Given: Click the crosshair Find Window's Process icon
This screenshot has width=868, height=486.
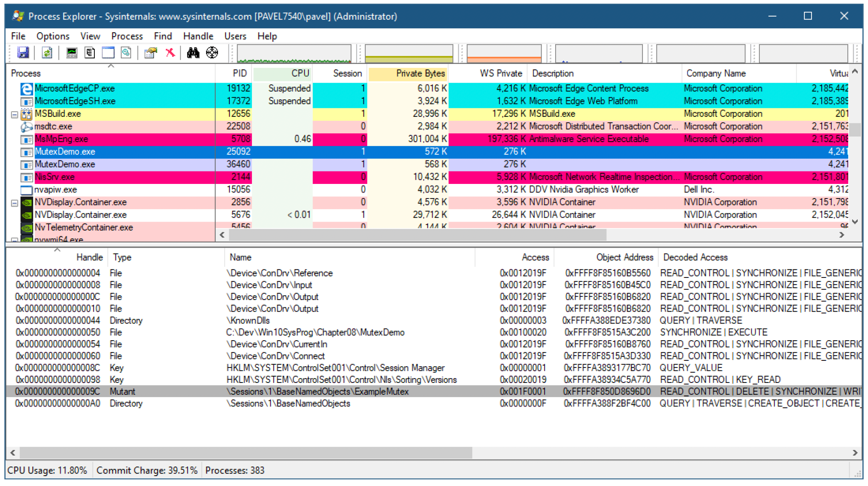Looking at the screenshot, I should click(x=212, y=53).
